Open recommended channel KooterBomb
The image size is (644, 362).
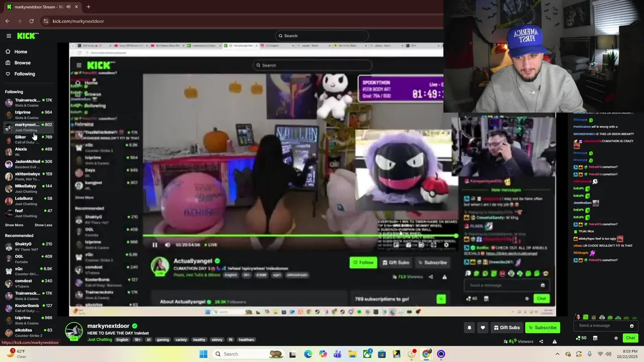coord(28,308)
